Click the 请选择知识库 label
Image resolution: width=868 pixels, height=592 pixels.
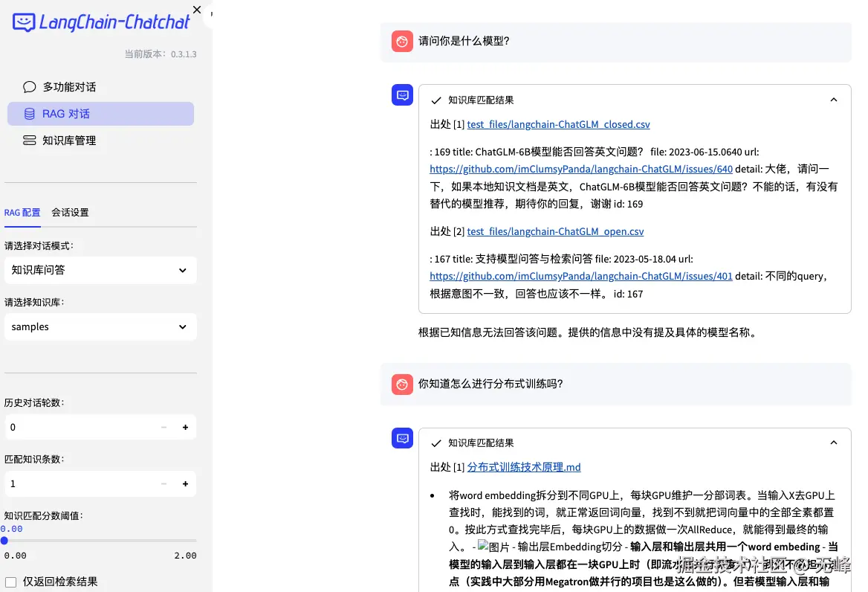coord(34,303)
